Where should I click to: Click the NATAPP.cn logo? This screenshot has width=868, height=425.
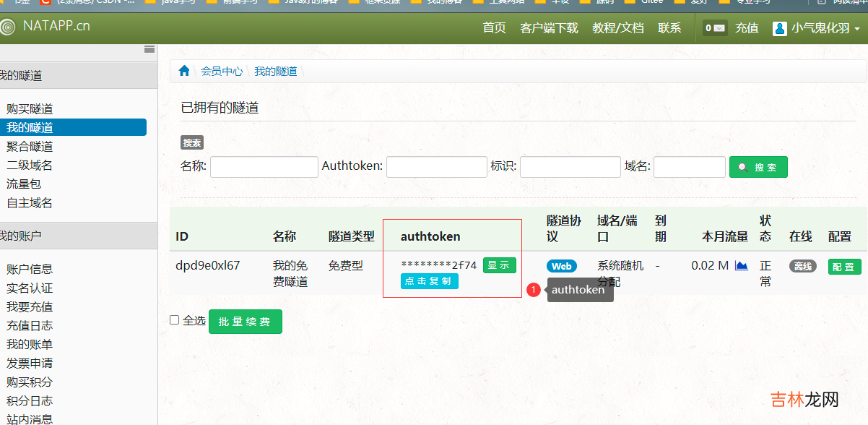point(46,27)
